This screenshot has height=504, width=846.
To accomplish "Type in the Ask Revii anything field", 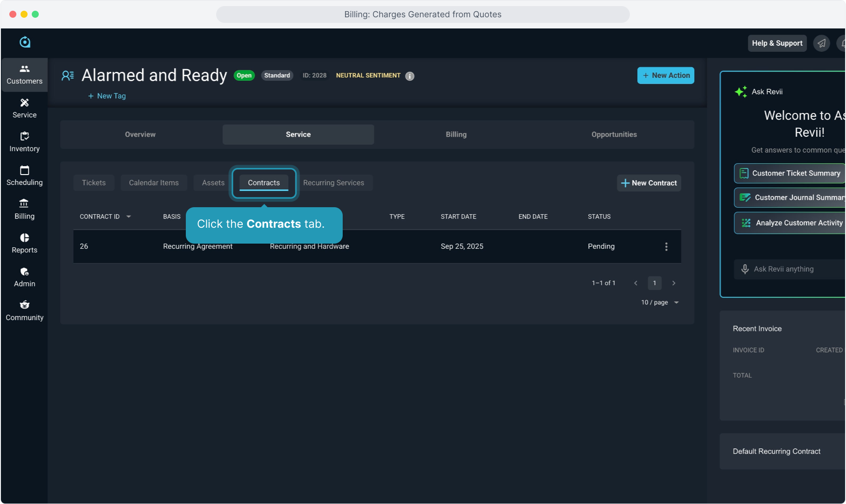I will point(794,269).
